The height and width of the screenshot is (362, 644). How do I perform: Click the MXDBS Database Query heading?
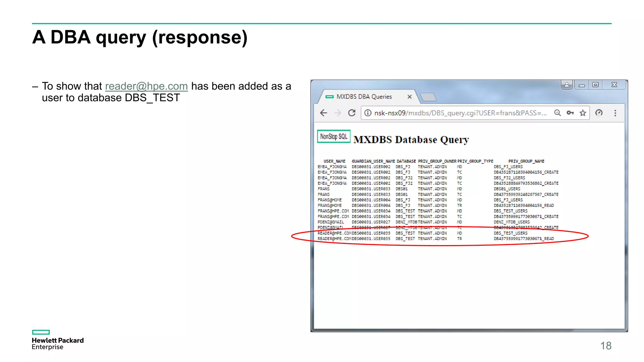tap(411, 140)
